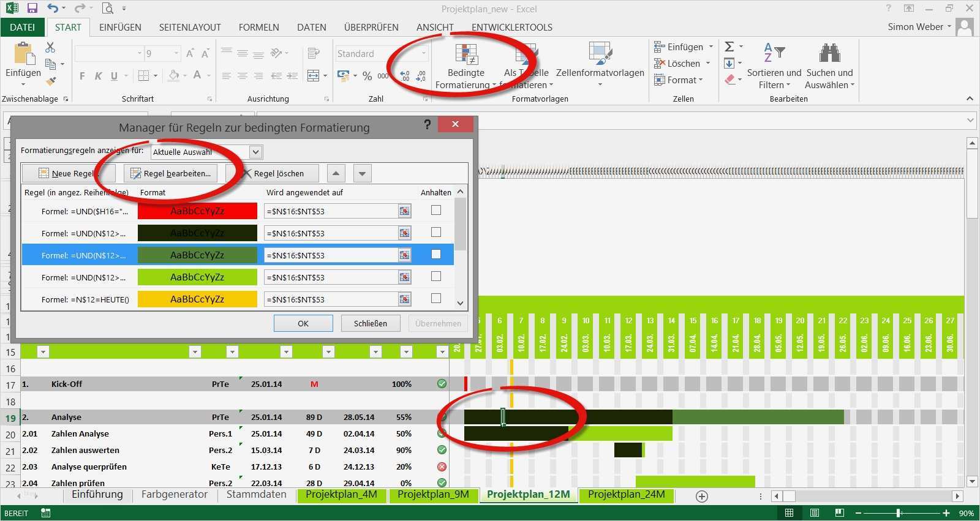
Task: Expand the Einfügen cells dropdown arrow
Action: [711, 47]
